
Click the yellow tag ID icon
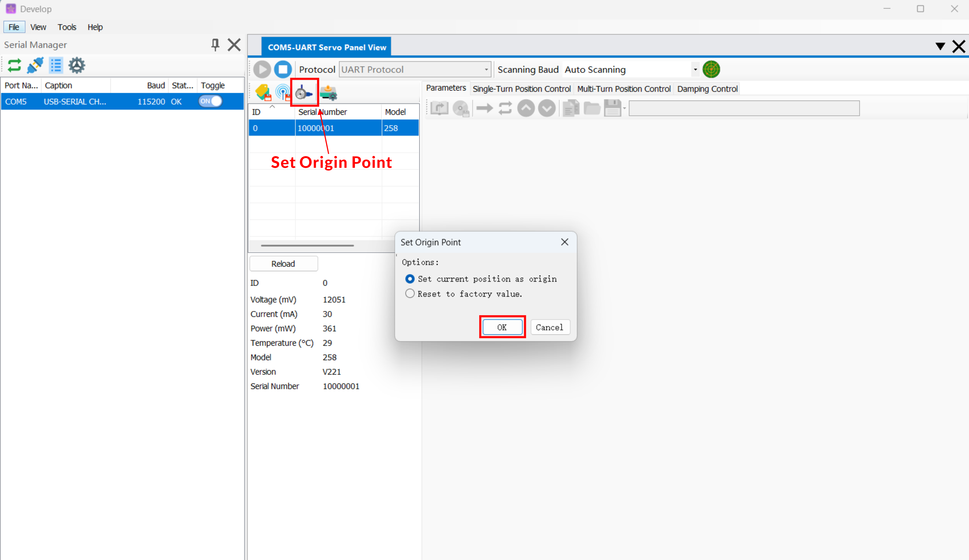click(x=263, y=93)
